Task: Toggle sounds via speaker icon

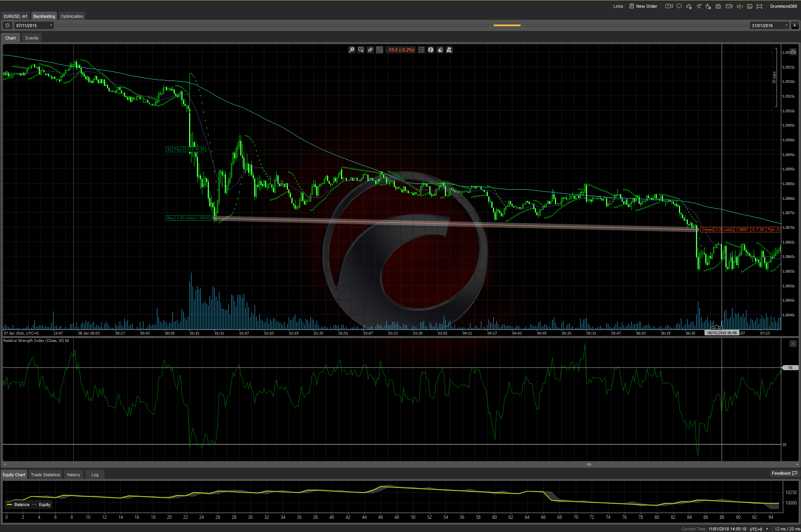Action: click(739, 6)
